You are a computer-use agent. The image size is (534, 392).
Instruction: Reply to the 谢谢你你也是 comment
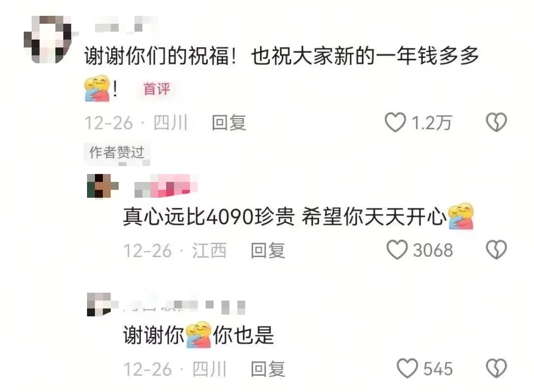pyautogui.click(x=267, y=369)
